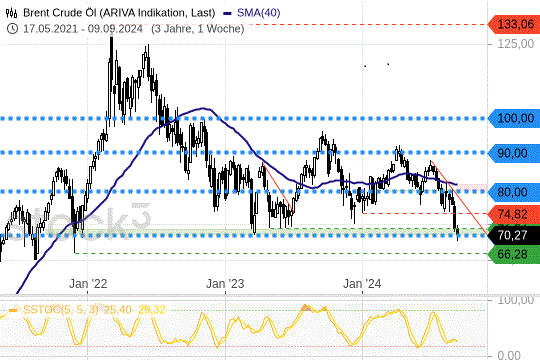Viewport: 540px width, 360px height.
Task: Select the green 66,28 price label
Action: tap(513, 254)
